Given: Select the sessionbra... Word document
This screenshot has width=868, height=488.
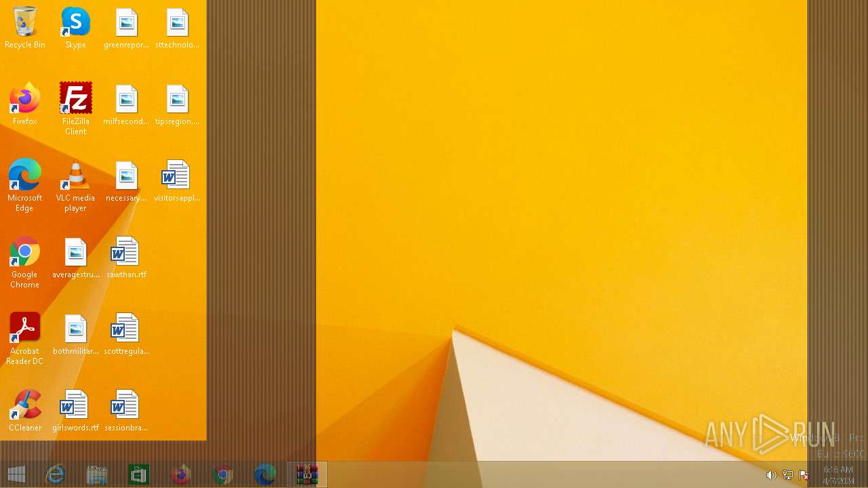Looking at the screenshot, I should point(126,411).
